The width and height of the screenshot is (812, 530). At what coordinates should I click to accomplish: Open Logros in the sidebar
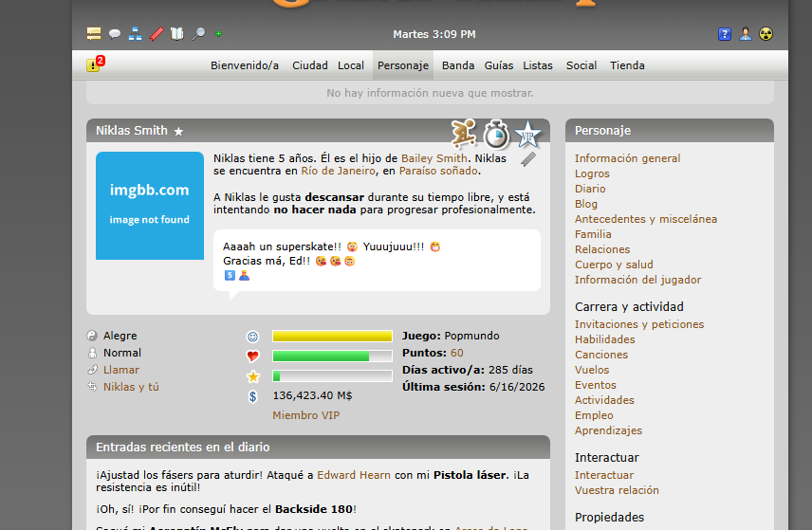tap(592, 174)
